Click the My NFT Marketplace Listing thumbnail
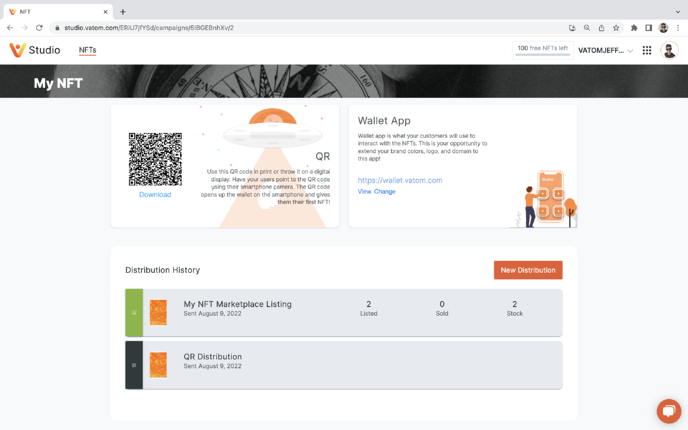Image resolution: width=688 pixels, height=430 pixels. 158,312
